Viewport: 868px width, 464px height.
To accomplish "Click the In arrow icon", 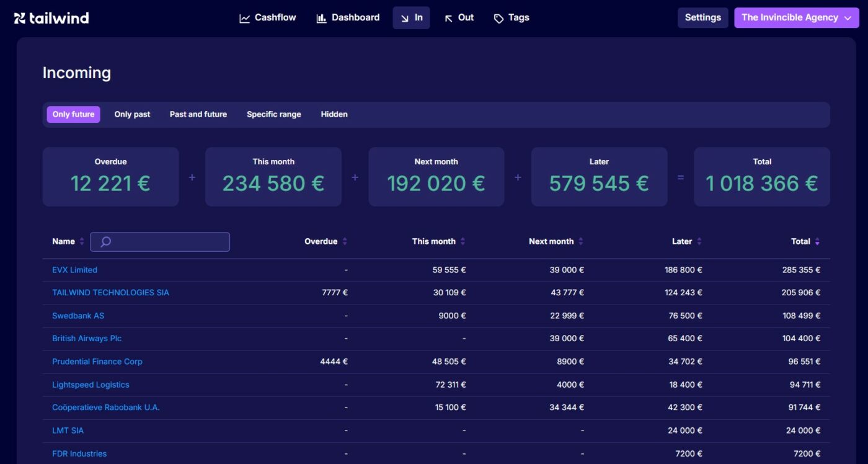I will [404, 18].
